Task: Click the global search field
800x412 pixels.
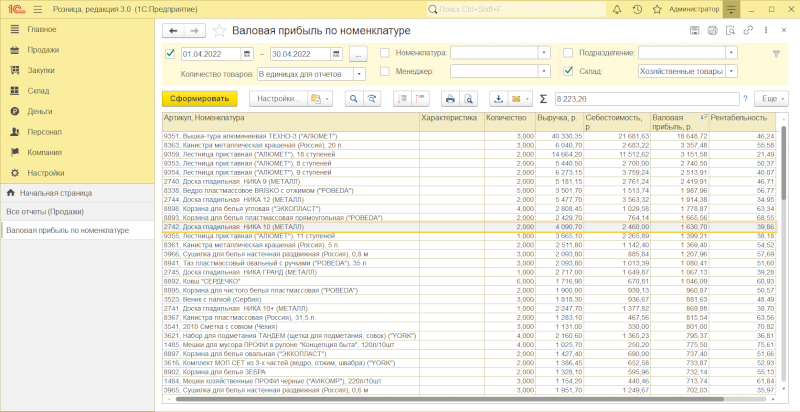Action: tap(516, 9)
